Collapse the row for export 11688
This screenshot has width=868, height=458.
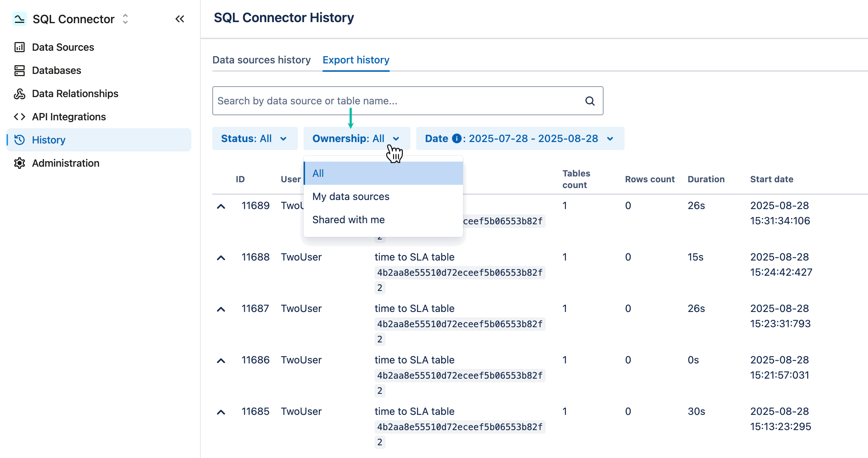point(221,257)
